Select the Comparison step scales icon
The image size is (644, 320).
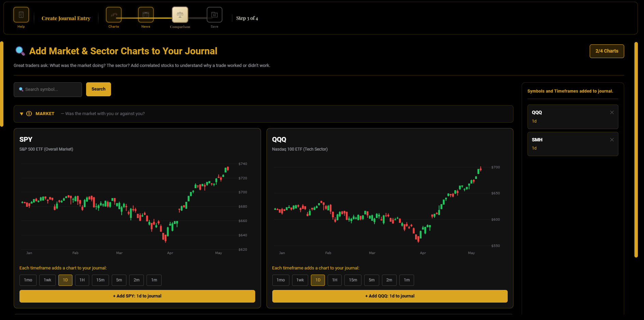[x=180, y=15]
